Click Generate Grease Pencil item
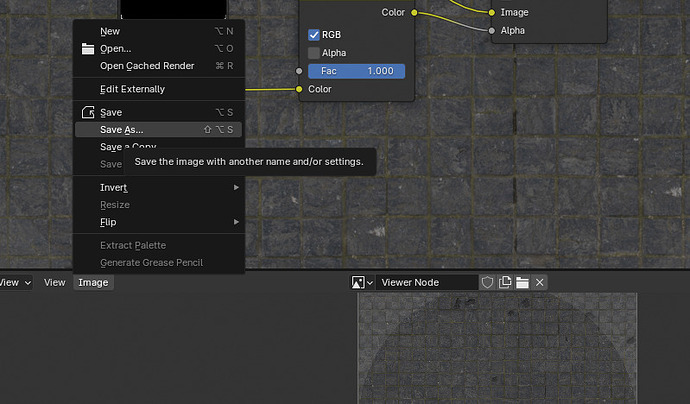This screenshot has height=404, width=690. 158,263
